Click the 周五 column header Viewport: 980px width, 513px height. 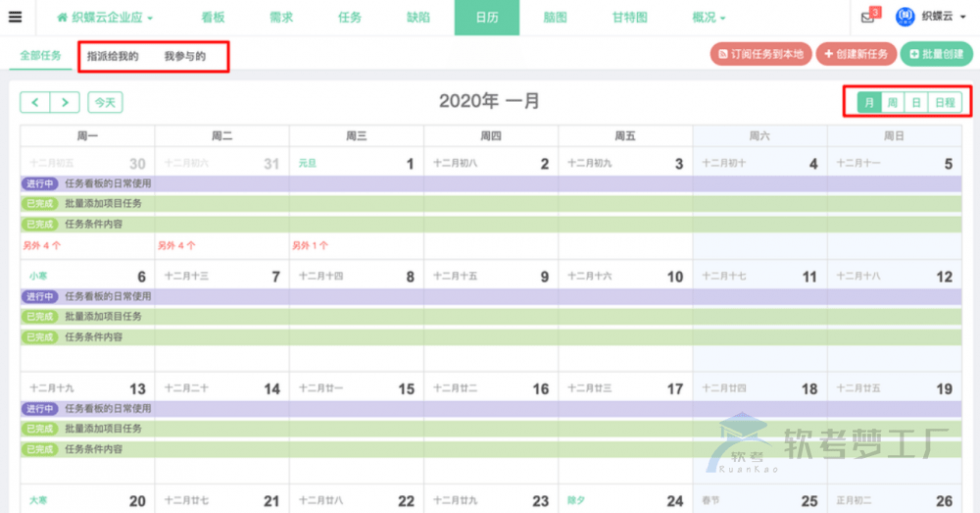625,135
